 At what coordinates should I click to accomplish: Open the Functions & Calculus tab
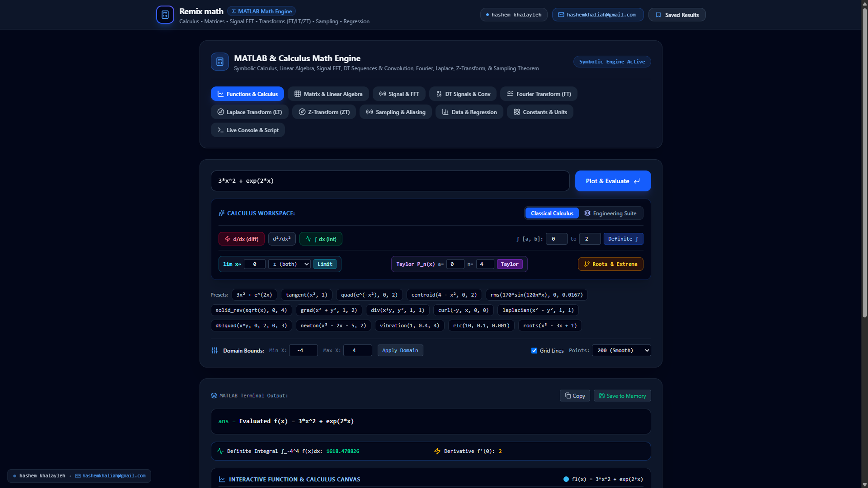point(247,94)
